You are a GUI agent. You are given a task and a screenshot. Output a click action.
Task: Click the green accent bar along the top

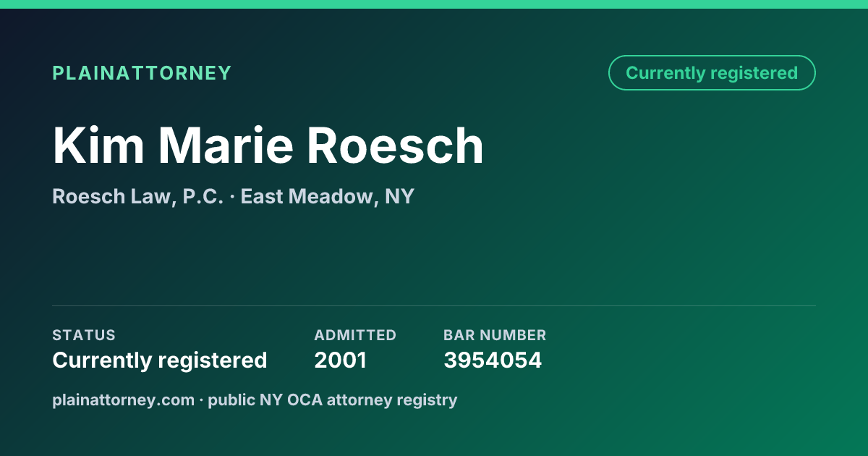coord(434,4)
